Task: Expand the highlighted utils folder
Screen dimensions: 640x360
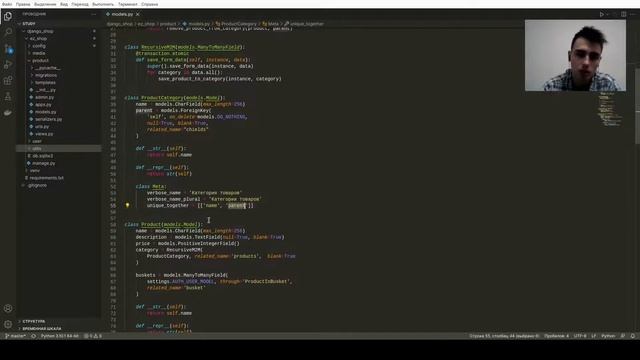Action: click(58, 148)
